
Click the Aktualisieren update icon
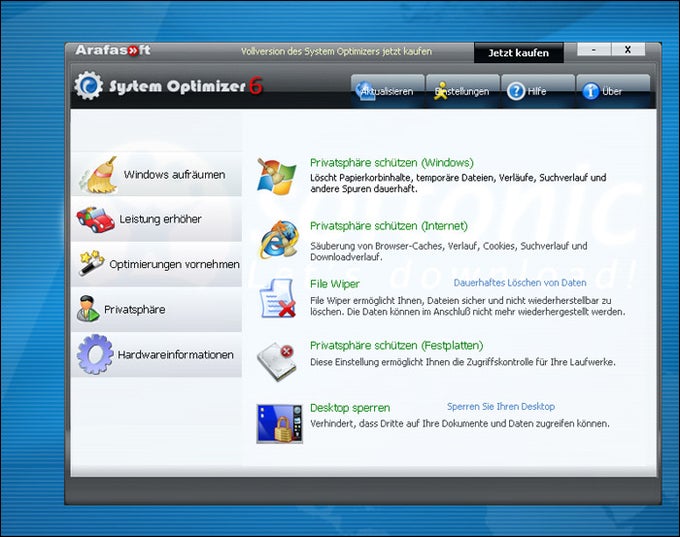(365, 91)
